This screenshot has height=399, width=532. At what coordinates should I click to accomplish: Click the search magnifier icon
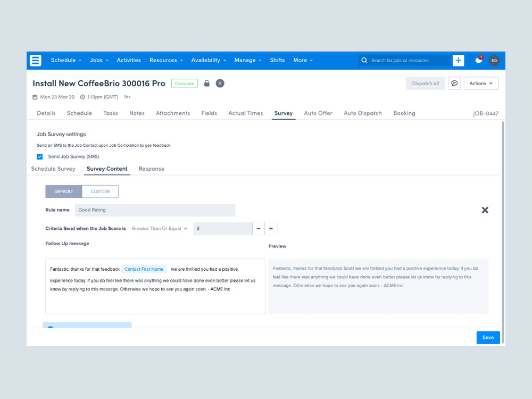[364, 61]
